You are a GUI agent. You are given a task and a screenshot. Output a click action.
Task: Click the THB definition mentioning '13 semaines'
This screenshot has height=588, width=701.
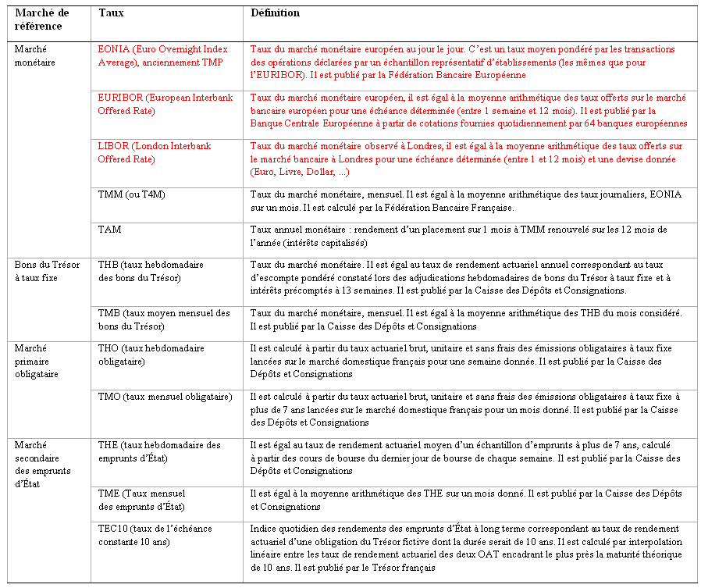(x=461, y=277)
